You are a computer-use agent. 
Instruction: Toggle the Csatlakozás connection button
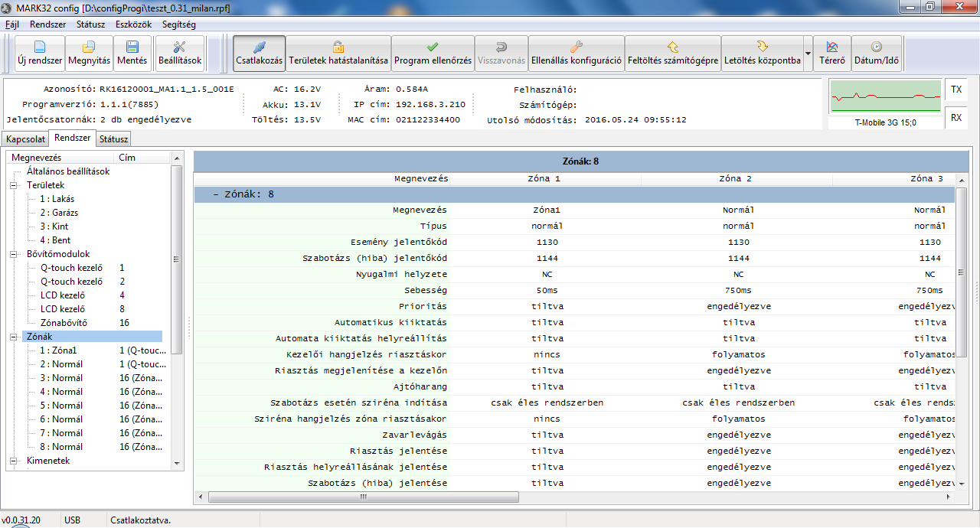pyautogui.click(x=259, y=53)
